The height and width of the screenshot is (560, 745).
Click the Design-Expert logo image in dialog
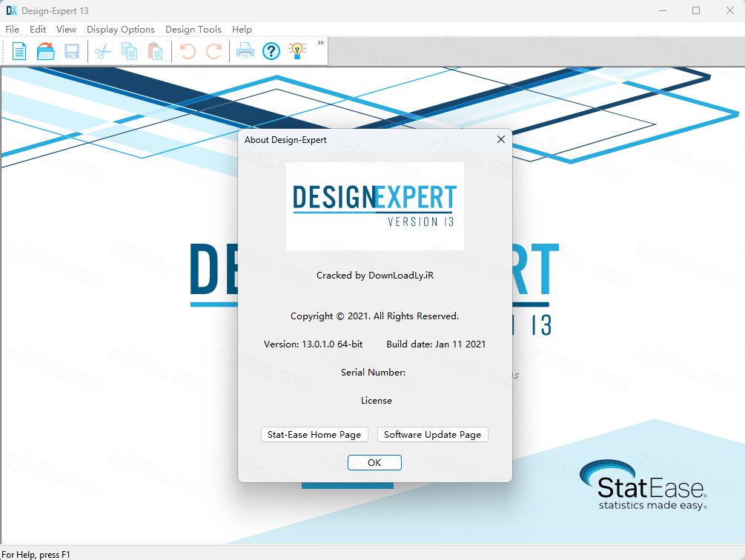click(375, 206)
